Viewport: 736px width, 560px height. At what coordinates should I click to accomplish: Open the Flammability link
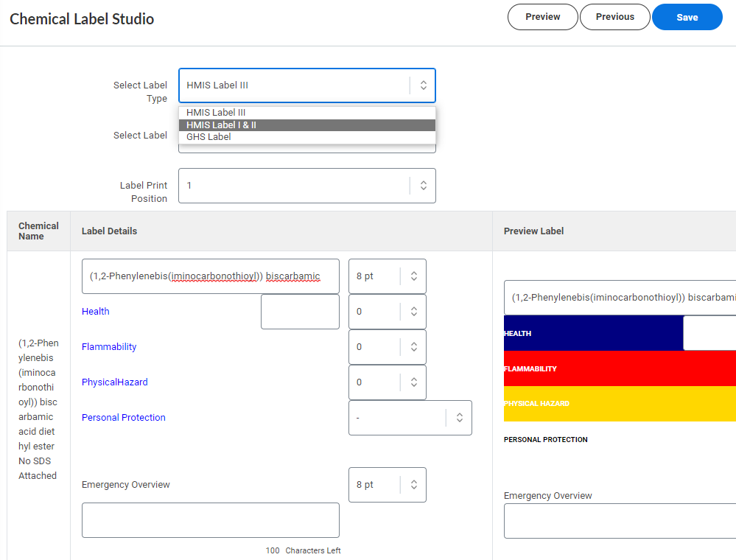109,347
